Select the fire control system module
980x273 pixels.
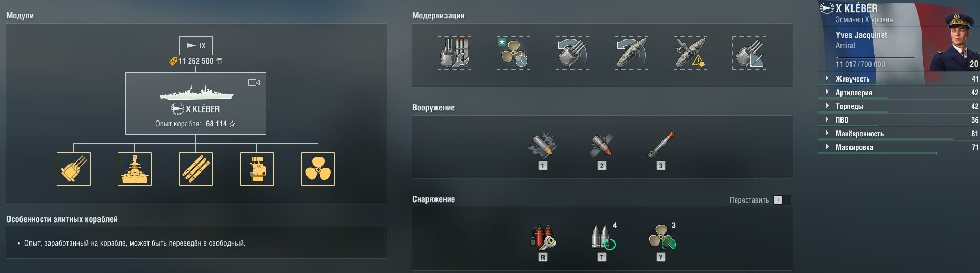coord(257,169)
